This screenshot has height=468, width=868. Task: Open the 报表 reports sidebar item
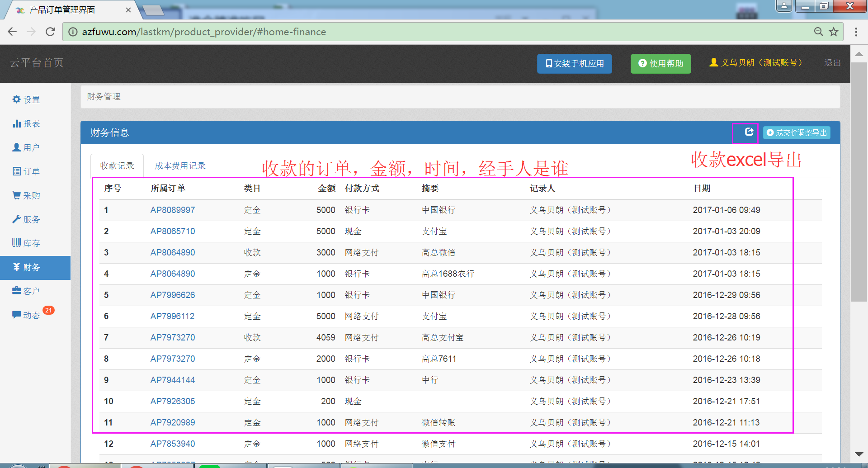[26, 123]
